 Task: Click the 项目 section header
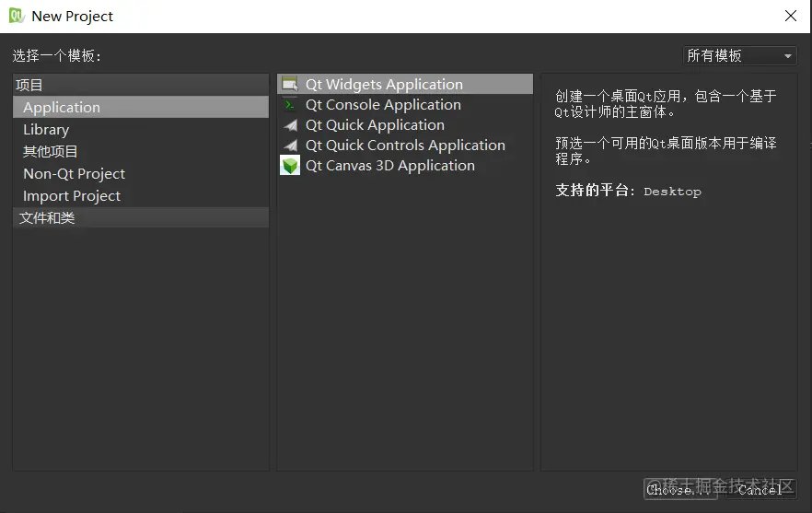(x=141, y=85)
